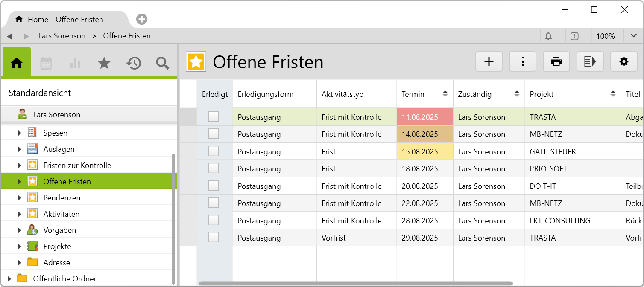Expand the Öffentliche Ordner node
The width and height of the screenshot is (644, 287).
[9, 279]
